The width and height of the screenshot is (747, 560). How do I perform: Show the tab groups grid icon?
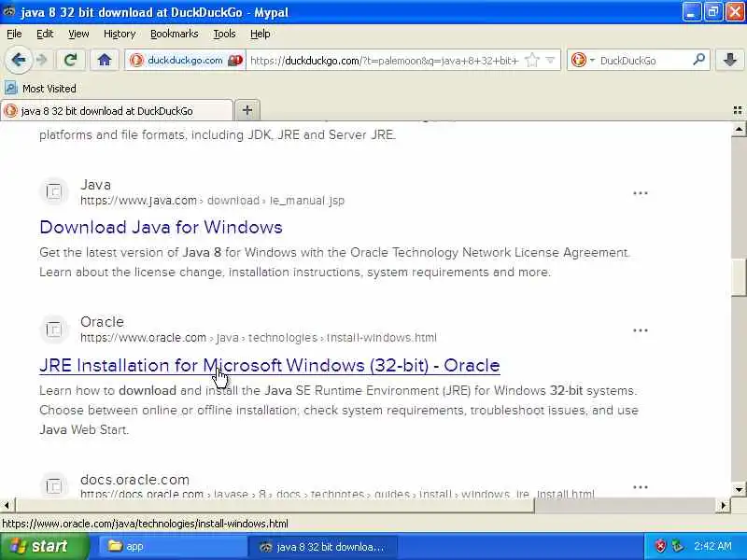(x=738, y=110)
